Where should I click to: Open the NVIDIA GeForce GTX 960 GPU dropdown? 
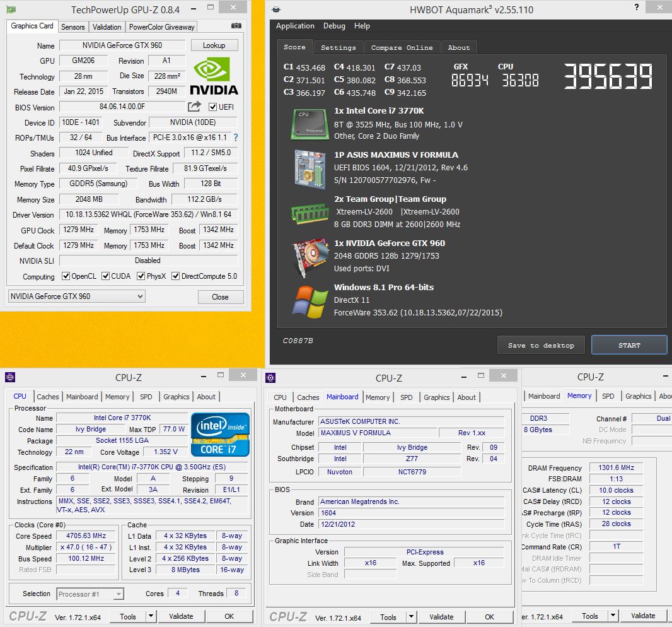77,296
